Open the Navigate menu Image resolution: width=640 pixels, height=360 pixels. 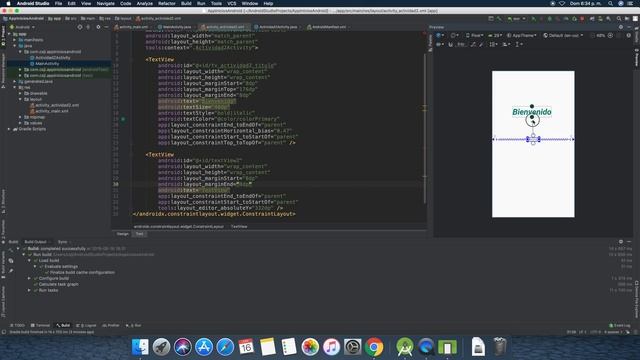click(105, 3)
